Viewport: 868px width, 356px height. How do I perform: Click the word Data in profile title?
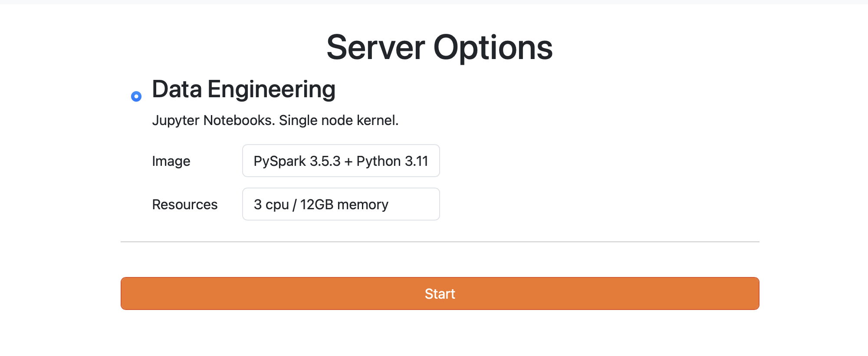(x=177, y=89)
